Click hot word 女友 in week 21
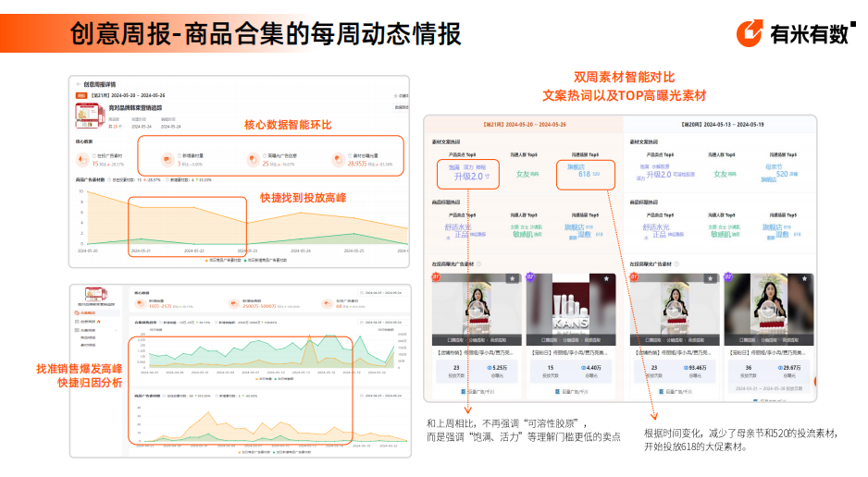Screen dimensions: 868x477 [x=523, y=174]
